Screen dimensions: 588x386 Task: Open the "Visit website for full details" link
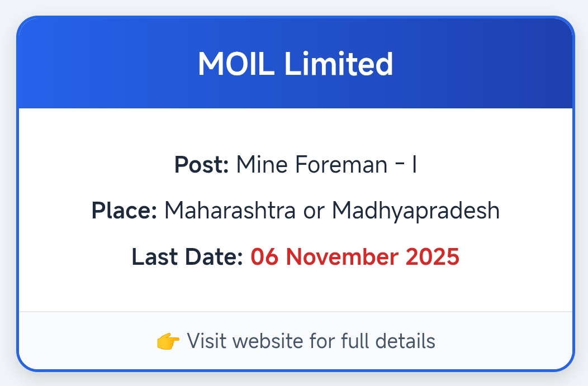pyautogui.click(x=311, y=341)
